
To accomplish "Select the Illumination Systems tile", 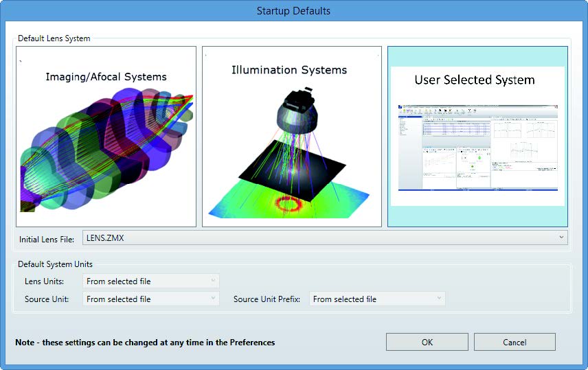I will coord(291,137).
